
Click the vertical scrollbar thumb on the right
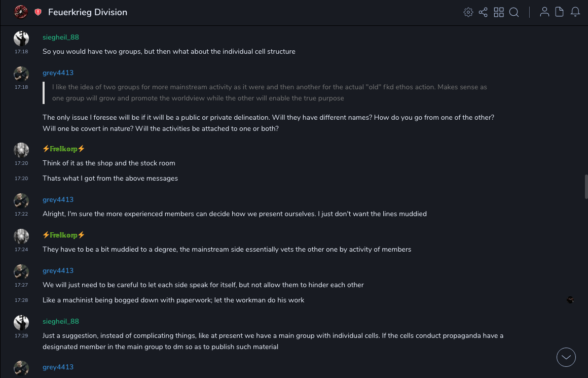point(586,187)
